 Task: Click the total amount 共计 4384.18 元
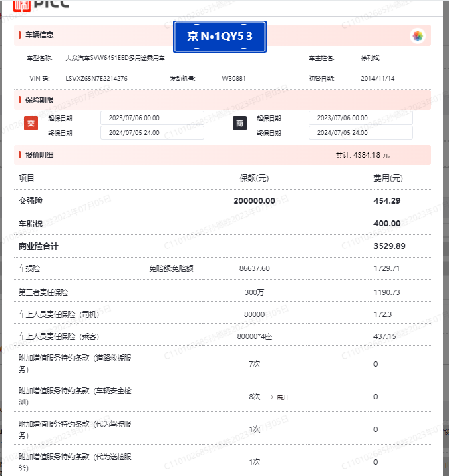362,155
